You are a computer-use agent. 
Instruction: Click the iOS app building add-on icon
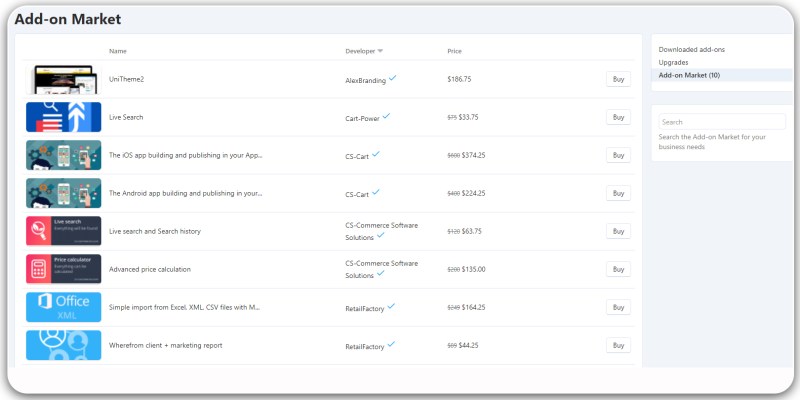pos(63,155)
